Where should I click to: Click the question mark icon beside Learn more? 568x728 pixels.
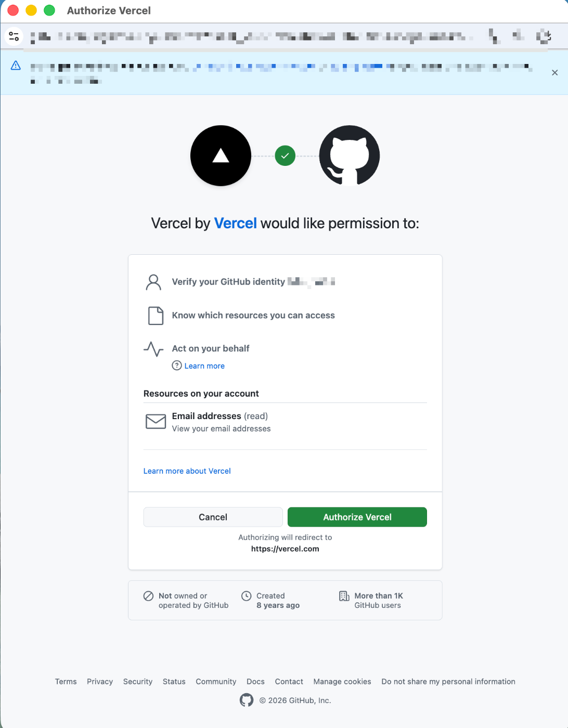click(177, 366)
